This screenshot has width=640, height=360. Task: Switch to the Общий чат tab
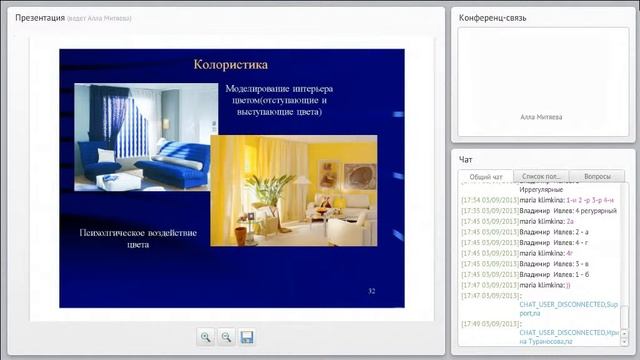click(486, 177)
